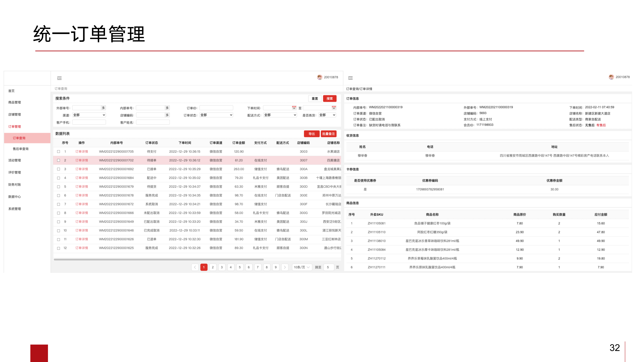Click coupon code 1709893782958081
644x362 pixels.
tap(430, 189)
